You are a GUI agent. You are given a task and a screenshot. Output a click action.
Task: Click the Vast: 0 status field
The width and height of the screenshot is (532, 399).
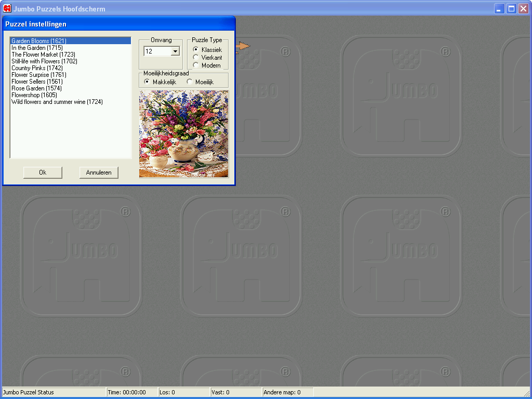coord(236,392)
